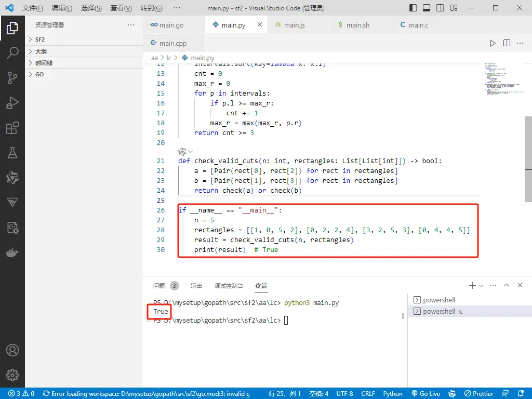
Task: Switch to main.sh tab
Action: click(361, 25)
